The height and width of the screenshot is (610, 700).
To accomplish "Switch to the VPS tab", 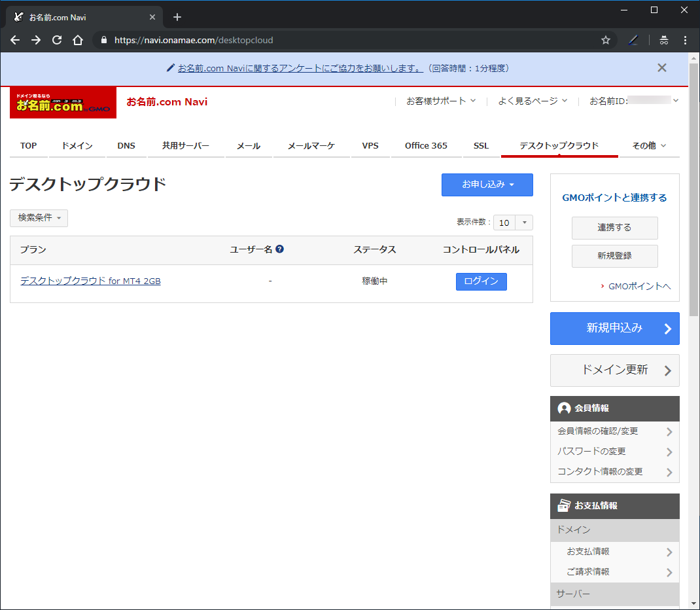I will coord(370,145).
